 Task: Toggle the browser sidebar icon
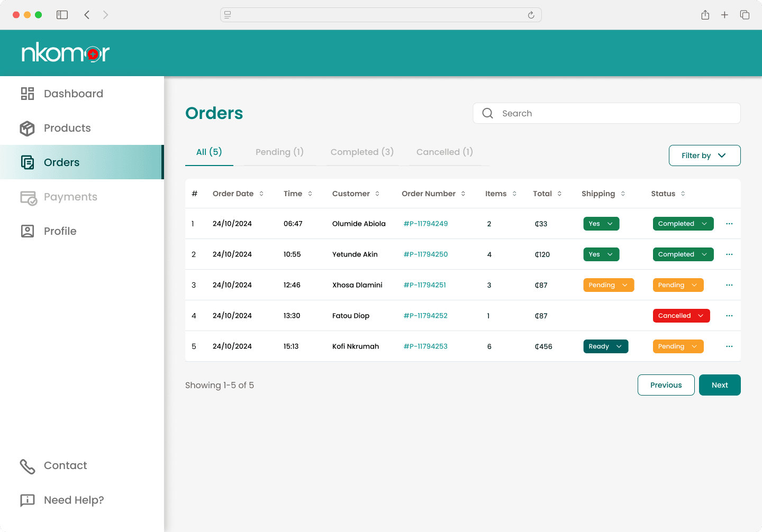tap(62, 15)
